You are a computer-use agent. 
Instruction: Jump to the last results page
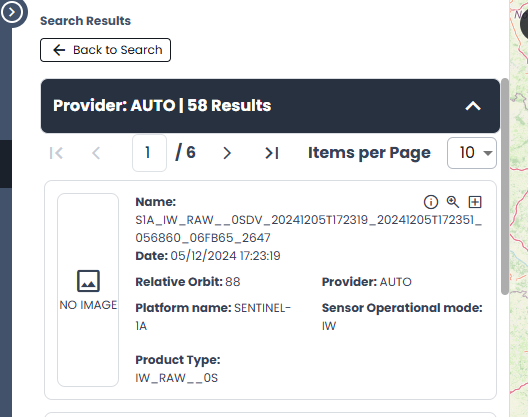[272, 153]
